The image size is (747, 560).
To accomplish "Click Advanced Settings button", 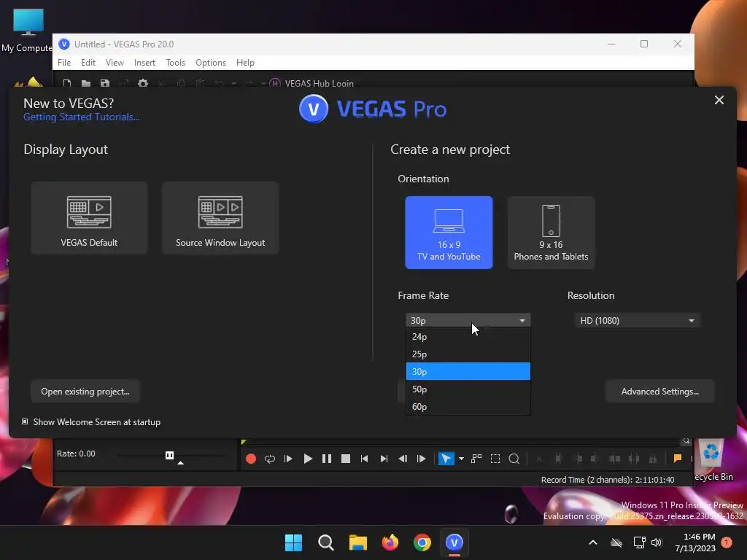I will (659, 392).
